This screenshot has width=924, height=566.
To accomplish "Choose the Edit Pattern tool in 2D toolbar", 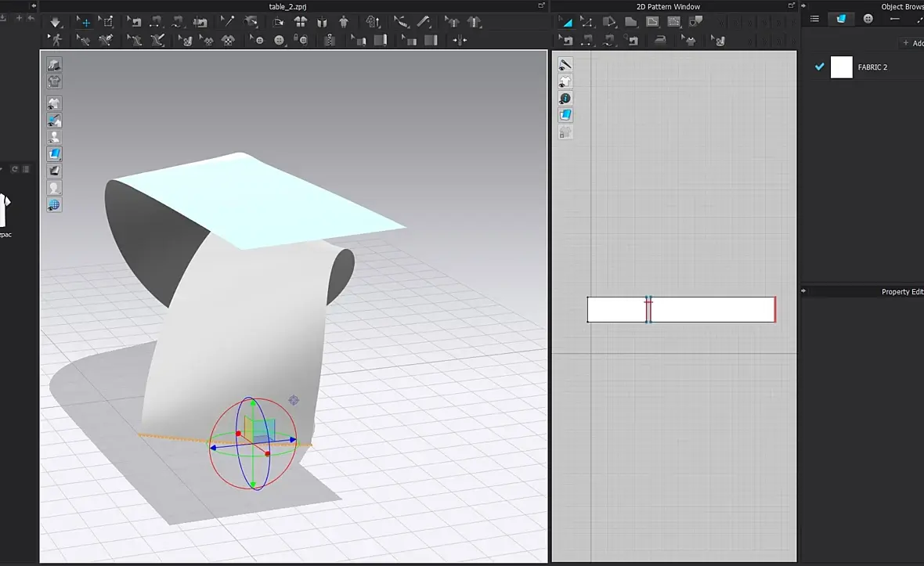I will 587,22.
